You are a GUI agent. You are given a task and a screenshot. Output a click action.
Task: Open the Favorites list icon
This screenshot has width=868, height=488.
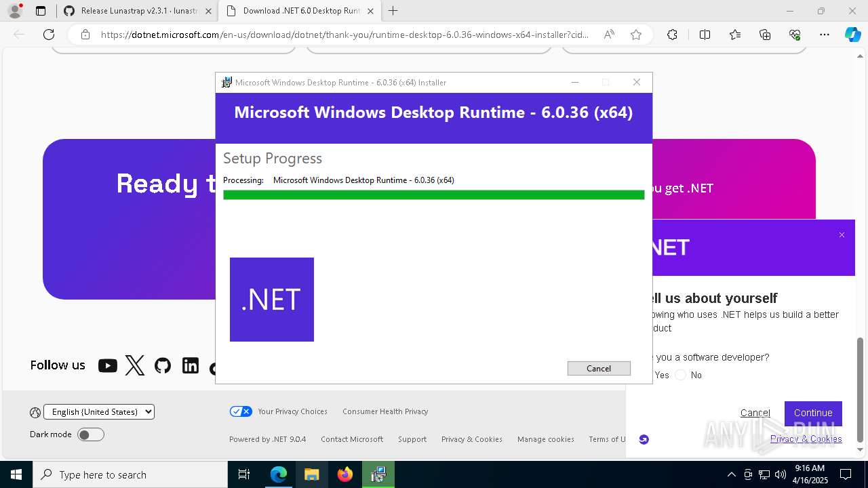(735, 35)
